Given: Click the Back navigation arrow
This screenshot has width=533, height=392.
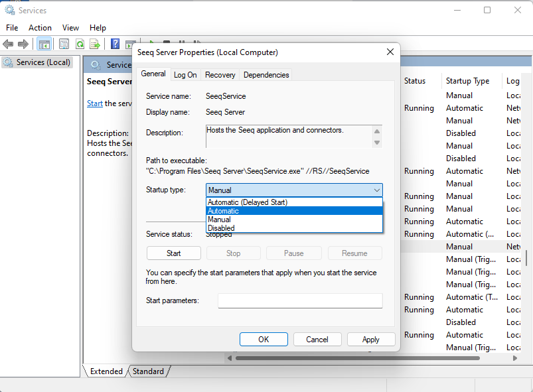Looking at the screenshot, I should [x=9, y=44].
